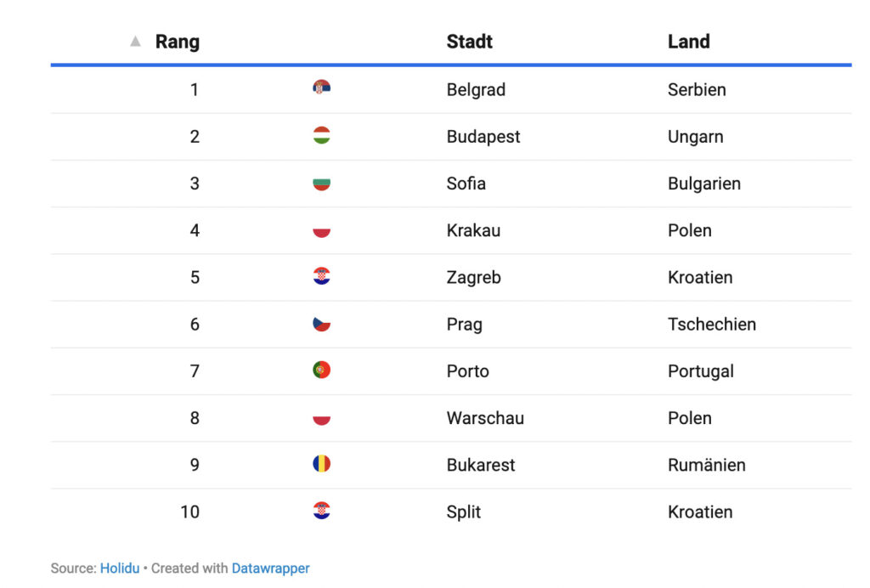Click the Croatian flag icon beside Zagreb

[321, 276]
